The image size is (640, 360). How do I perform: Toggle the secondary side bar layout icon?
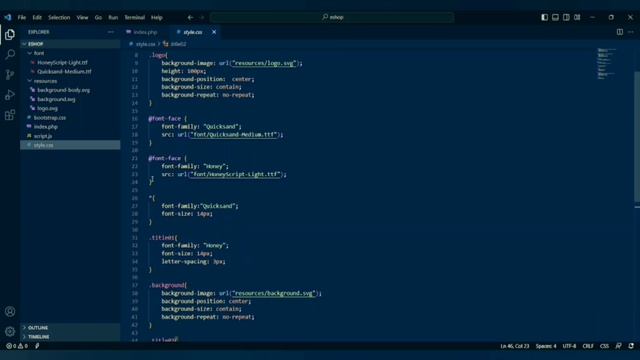(x=566, y=17)
